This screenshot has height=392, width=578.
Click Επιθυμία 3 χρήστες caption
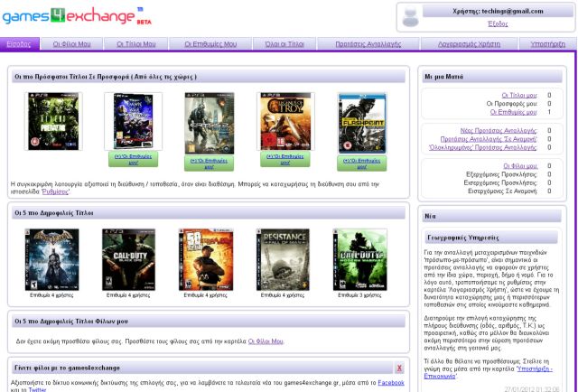point(359,295)
